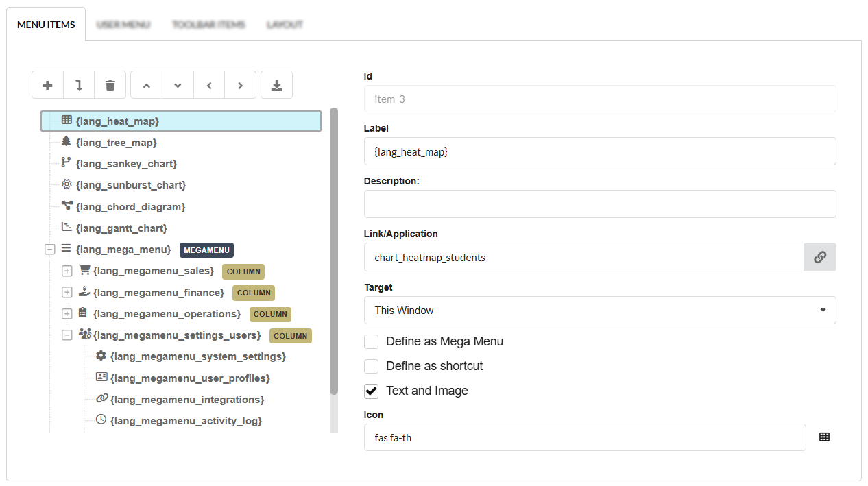The image size is (868, 486).
Task: Click inside the Description input field
Action: pyautogui.click(x=600, y=204)
